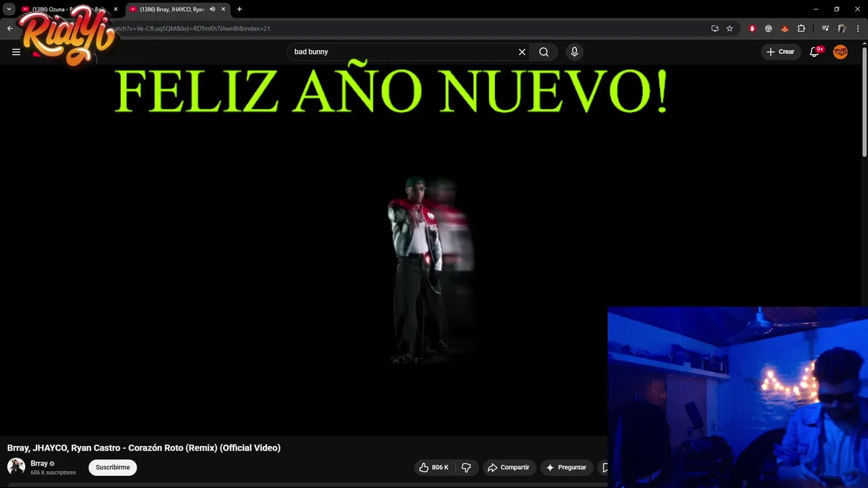Open the tab search dropdown arrow

click(x=9, y=9)
